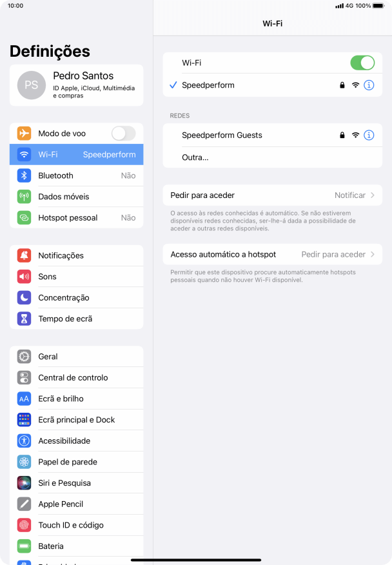Open Tempo de ecrã hourglass icon

coord(24,319)
